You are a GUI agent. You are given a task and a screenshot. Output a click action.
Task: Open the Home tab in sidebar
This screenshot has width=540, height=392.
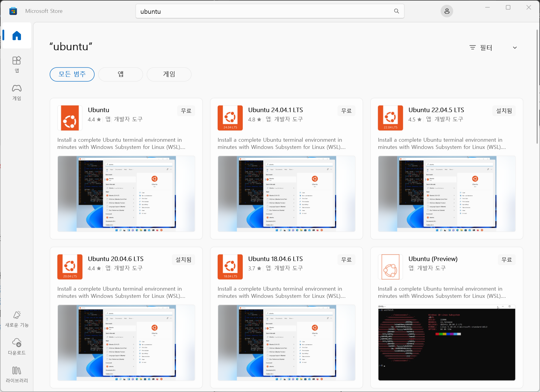(17, 36)
